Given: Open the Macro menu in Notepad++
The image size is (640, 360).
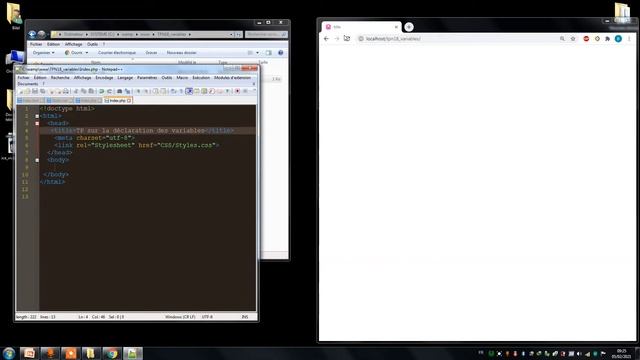Looking at the screenshot, I should point(182,78).
